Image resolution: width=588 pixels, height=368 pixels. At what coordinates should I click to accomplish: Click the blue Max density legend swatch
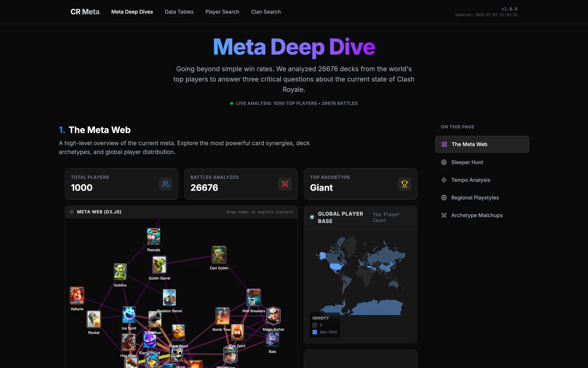pyautogui.click(x=315, y=332)
